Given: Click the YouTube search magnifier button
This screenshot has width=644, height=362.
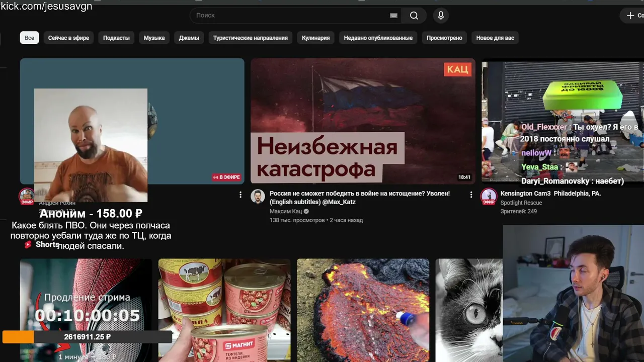Looking at the screenshot, I should pyautogui.click(x=414, y=16).
